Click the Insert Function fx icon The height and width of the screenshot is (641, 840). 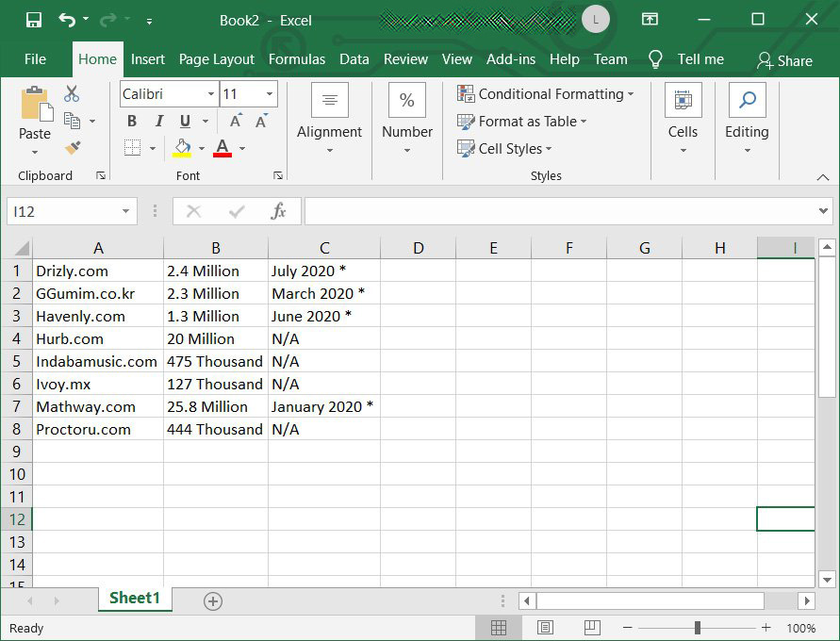[278, 211]
